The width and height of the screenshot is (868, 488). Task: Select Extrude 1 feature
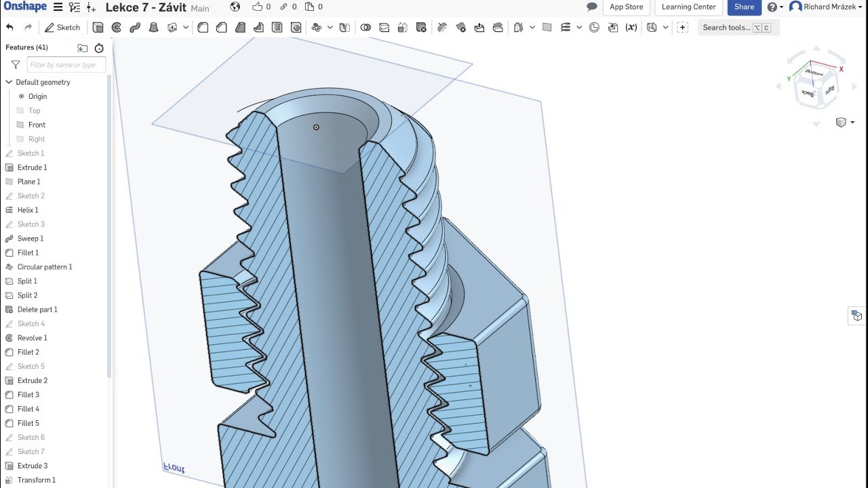click(32, 167)
